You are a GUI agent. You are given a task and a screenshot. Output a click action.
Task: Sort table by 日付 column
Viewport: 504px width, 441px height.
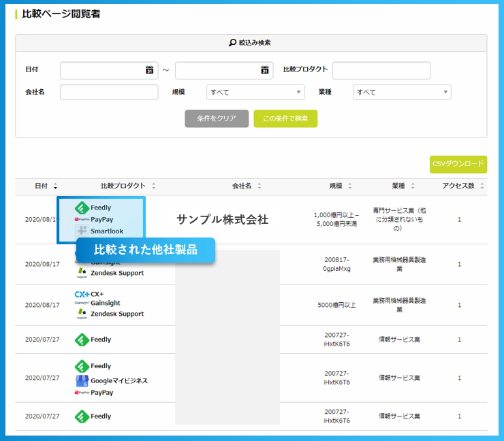55,186
